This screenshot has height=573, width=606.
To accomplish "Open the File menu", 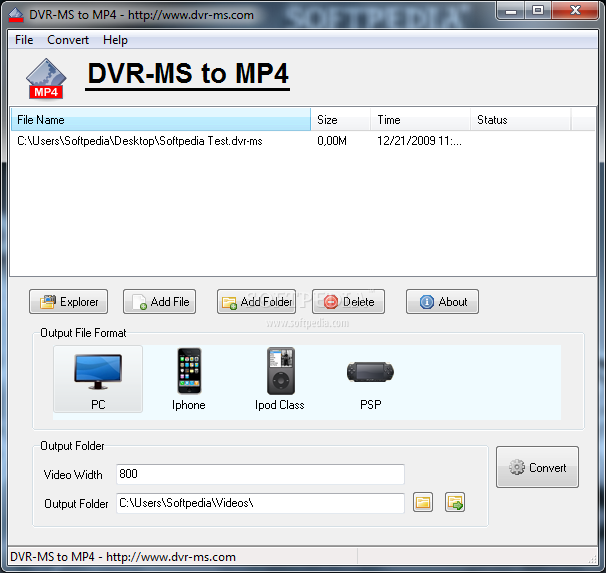I will click(24, 40).
